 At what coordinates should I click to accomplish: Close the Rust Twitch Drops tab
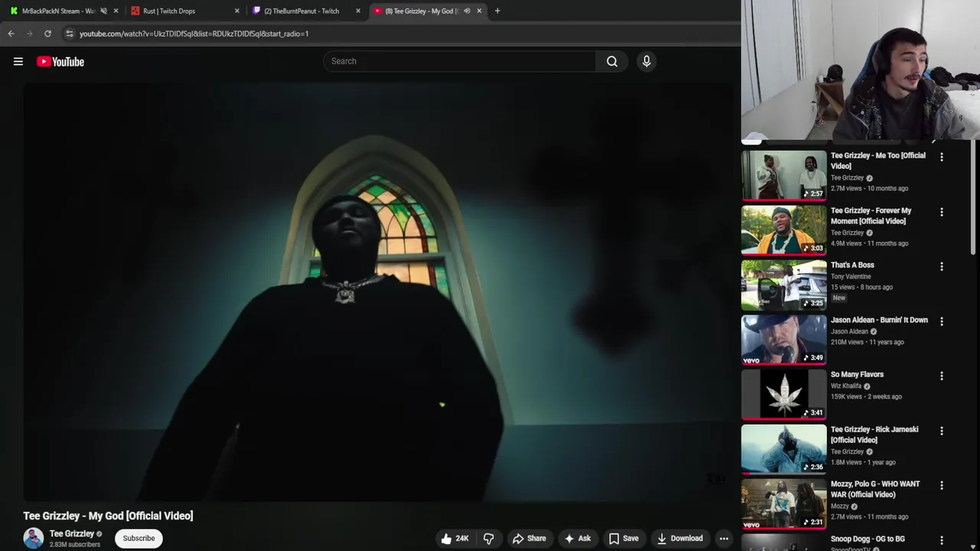[237, 11]
